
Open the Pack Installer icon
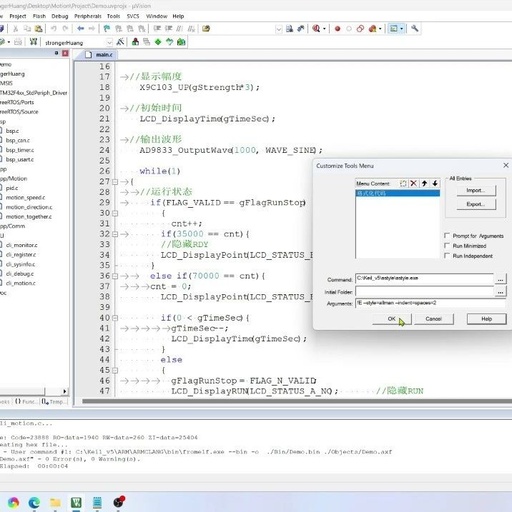181,42
